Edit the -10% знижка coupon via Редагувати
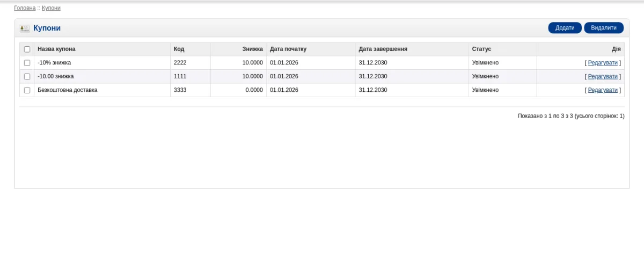Screen dimensions: 644x256 603,62
